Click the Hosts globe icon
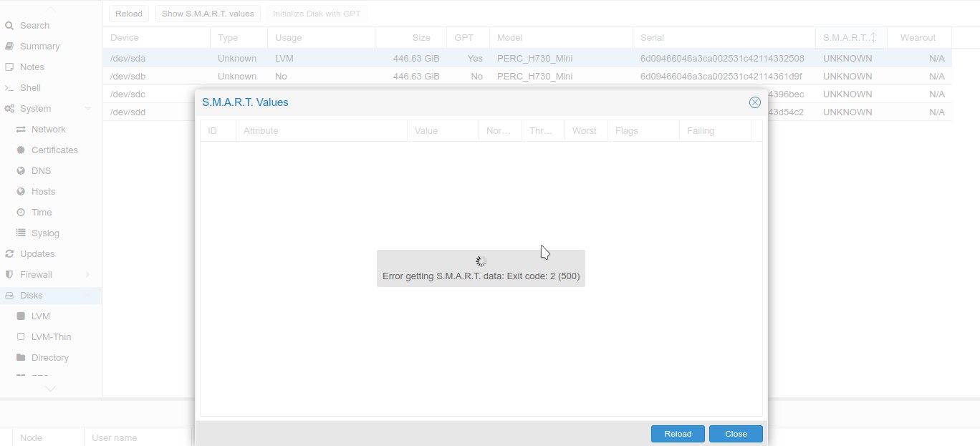Screen dimensions: 980x446 point(21,192)
